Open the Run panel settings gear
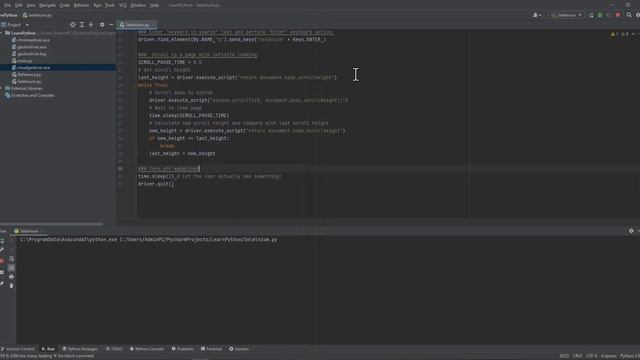The height and width of the screenshot is (360, 640). [x=631, y=231]
